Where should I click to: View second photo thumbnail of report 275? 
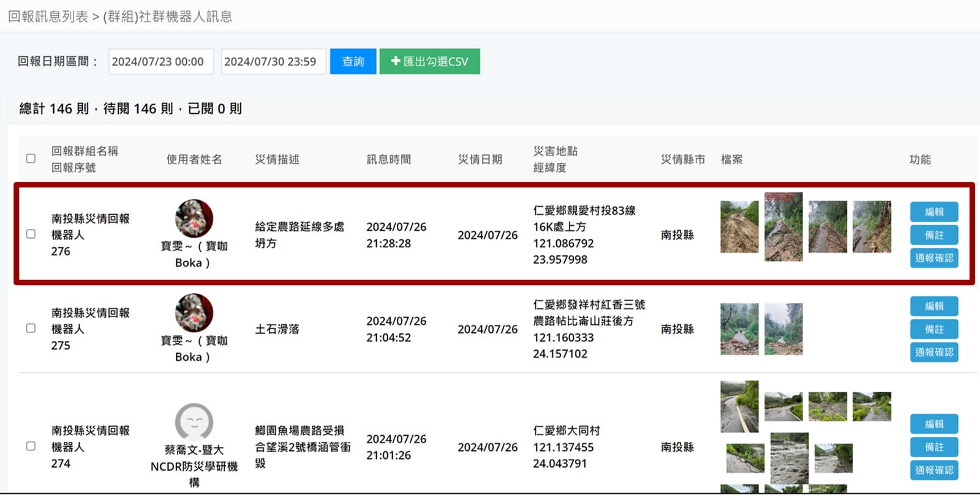pos(783,329)
